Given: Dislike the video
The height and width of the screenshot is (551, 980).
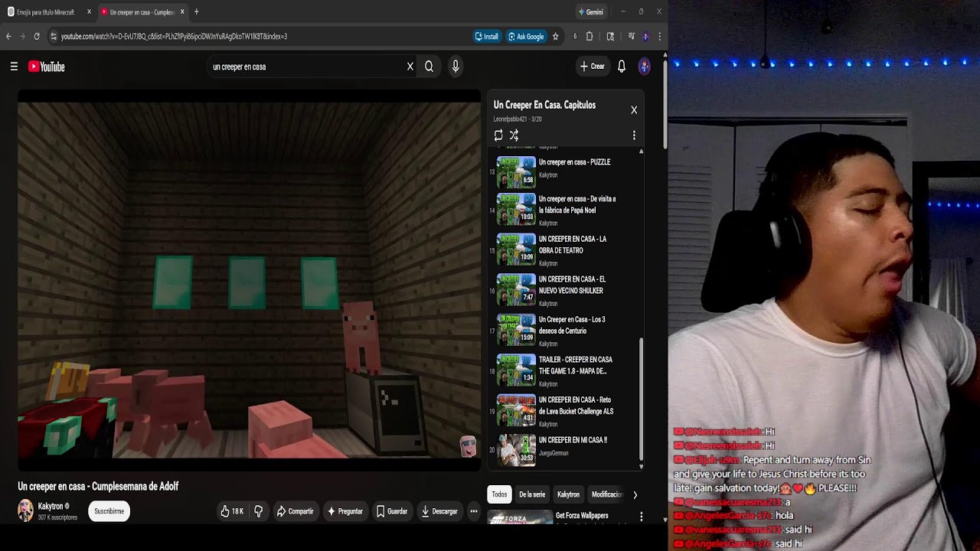Looking at the screenshot, I should (x=259, y=511).
